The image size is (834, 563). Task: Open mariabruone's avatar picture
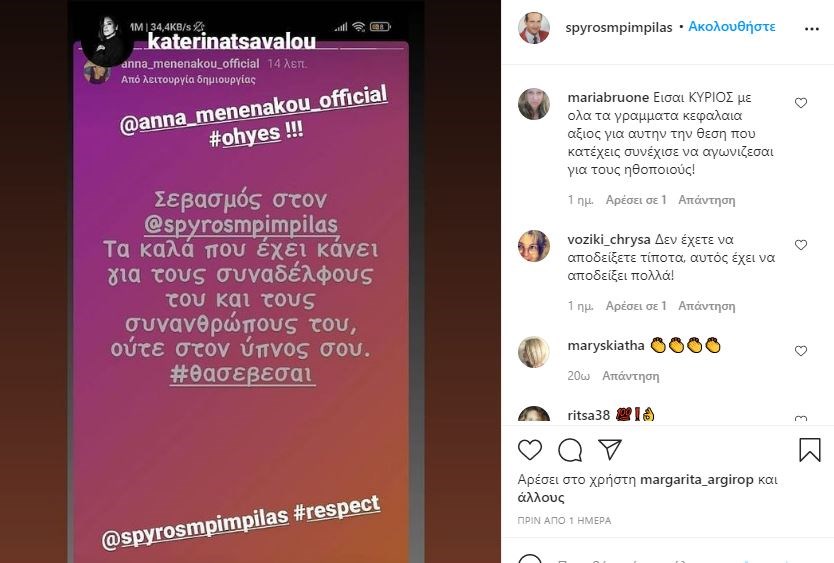(533, 104)
